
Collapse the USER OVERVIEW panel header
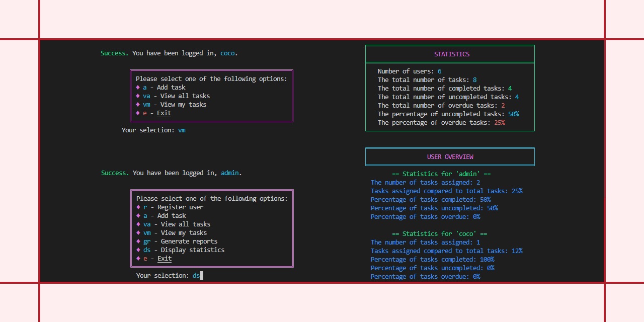coord(450,156)
